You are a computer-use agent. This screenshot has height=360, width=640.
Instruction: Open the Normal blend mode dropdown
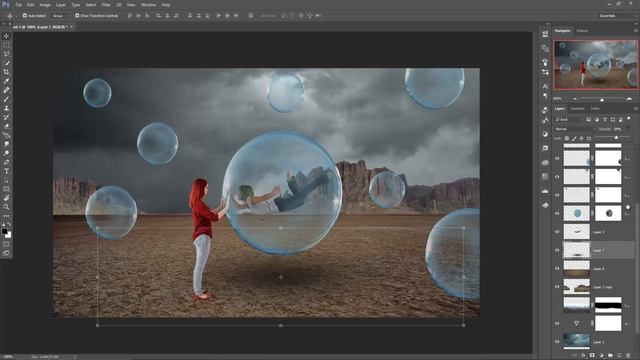(x=575, y=129)
